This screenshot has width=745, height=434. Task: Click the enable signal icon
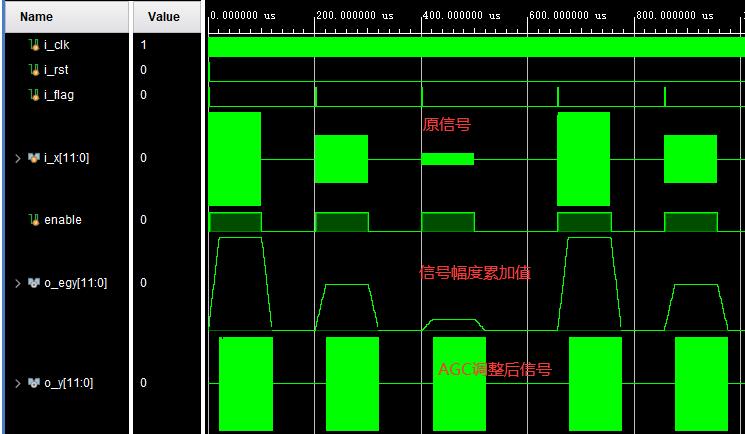(34, 220)
